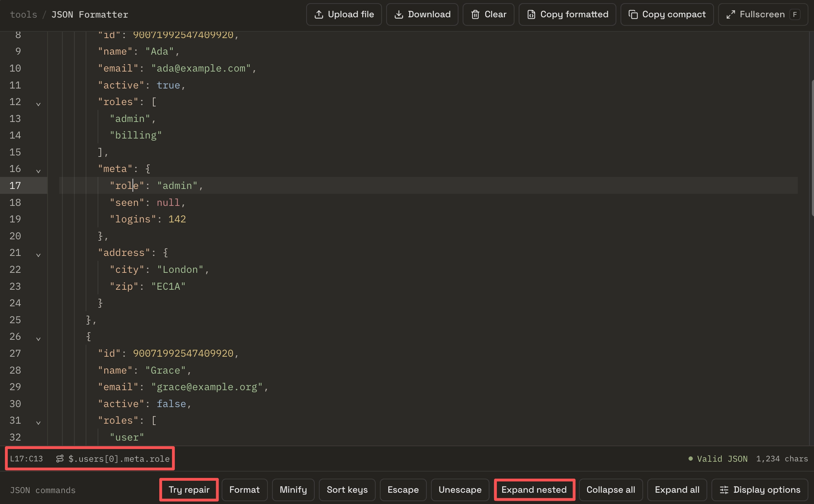Click the Try repair button

point(189,490)
